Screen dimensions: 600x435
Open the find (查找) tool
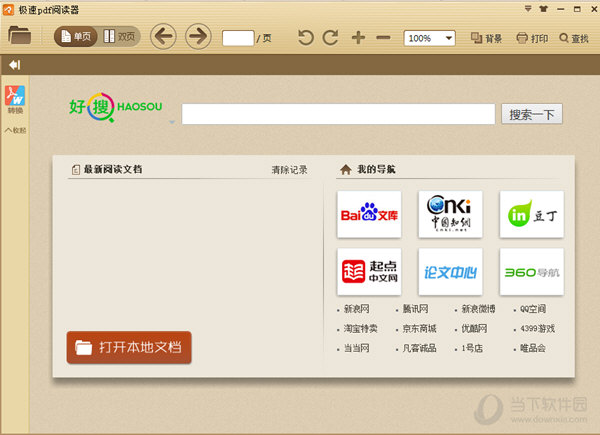coord(574,38)
